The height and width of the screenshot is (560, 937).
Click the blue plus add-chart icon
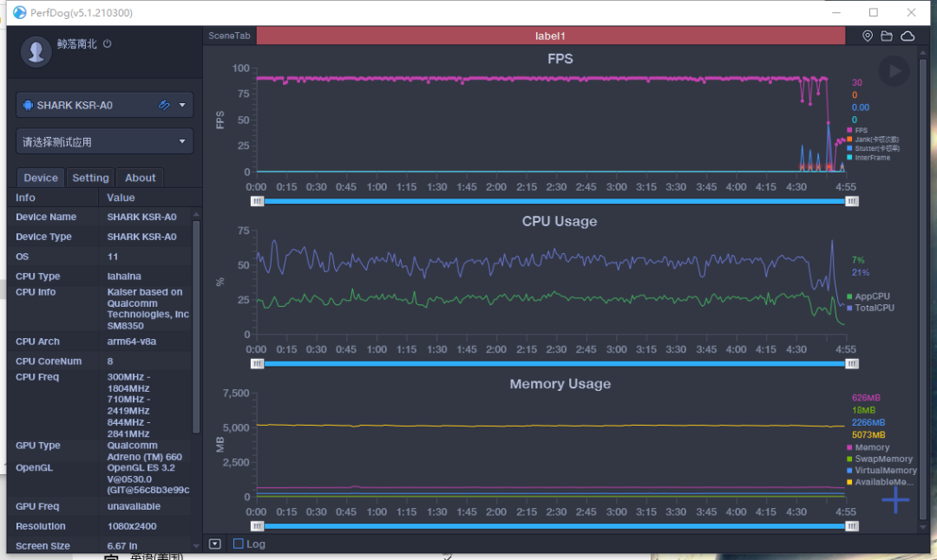tap(895, 499)
